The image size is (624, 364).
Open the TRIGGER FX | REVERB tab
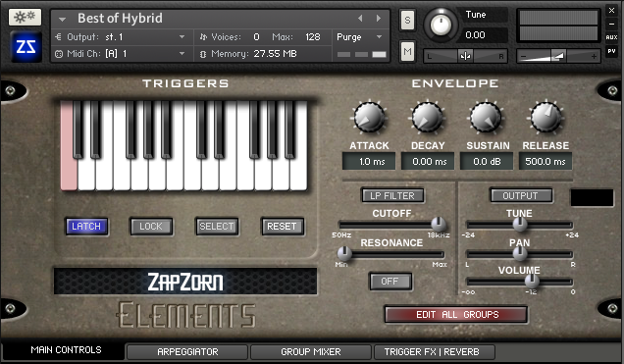435,351
